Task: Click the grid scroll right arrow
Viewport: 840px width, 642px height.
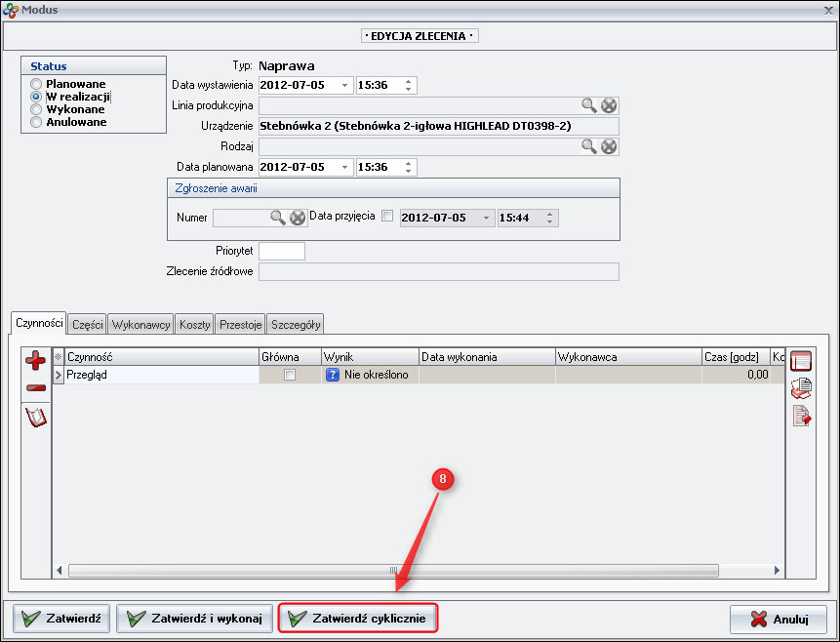Action: click(777, 570)
